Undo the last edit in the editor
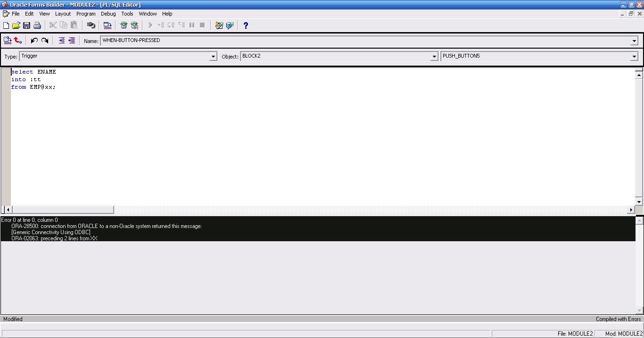 click(x=34, y=41)
